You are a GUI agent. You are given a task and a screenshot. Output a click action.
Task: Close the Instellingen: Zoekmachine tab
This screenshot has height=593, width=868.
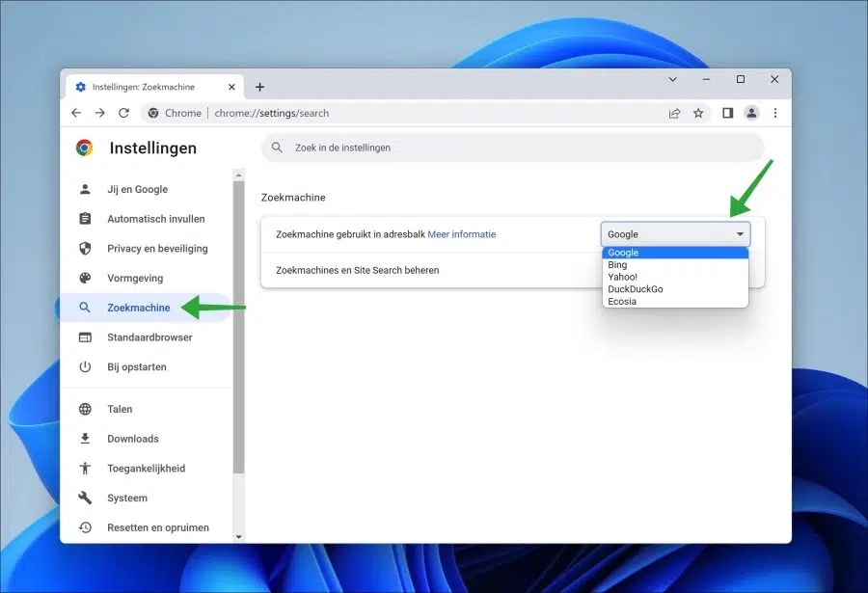(231, 87)
